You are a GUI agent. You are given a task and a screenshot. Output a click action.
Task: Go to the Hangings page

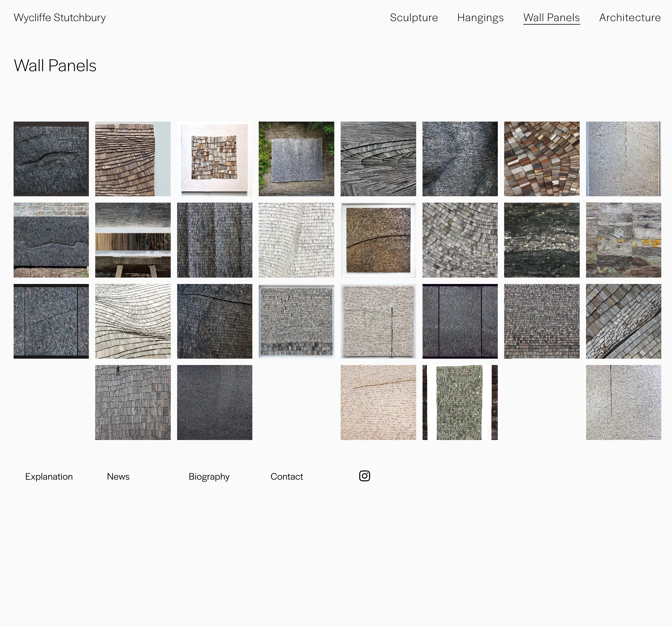[x=480, y=18]
